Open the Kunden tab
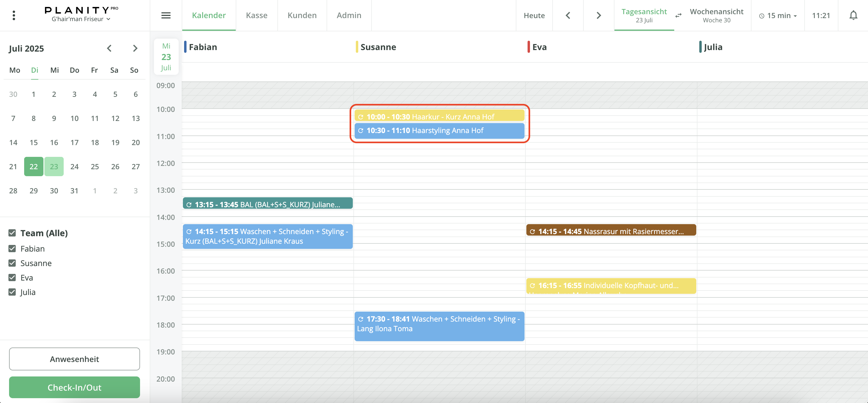This screenshot has height=403, width=868. pos(302,15)
